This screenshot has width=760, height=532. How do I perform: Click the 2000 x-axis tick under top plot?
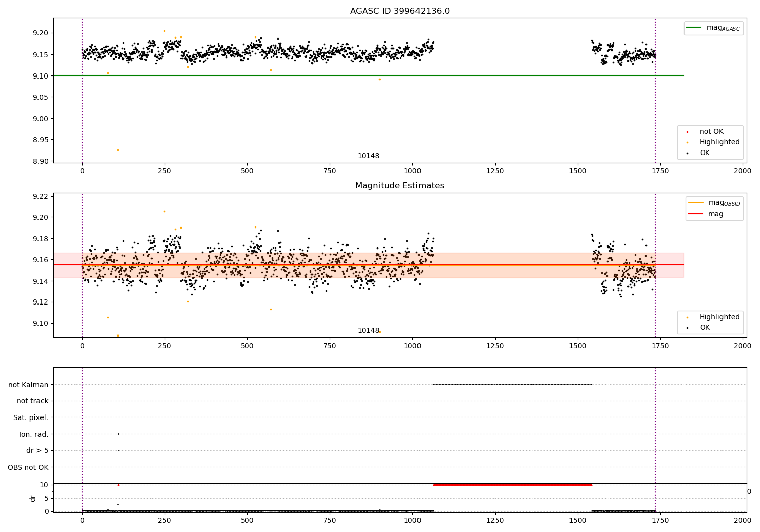coord(743,171)
